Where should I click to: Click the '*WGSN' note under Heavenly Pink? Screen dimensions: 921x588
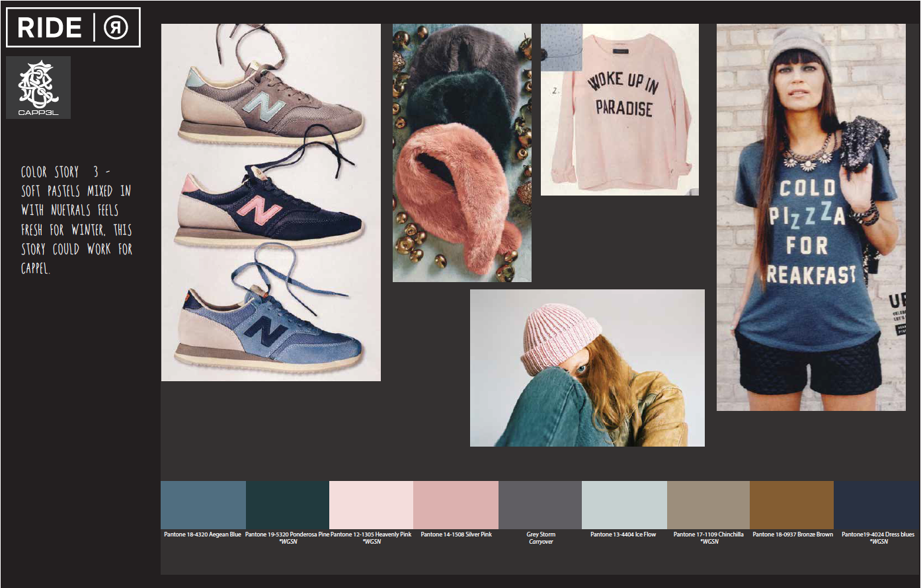click(372, 542)
